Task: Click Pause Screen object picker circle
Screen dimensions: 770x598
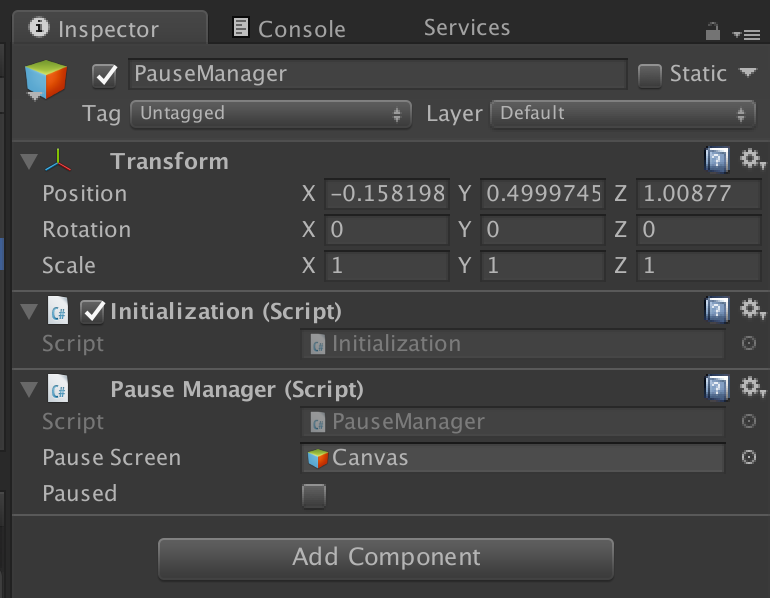Action: [x=748, y=457]
